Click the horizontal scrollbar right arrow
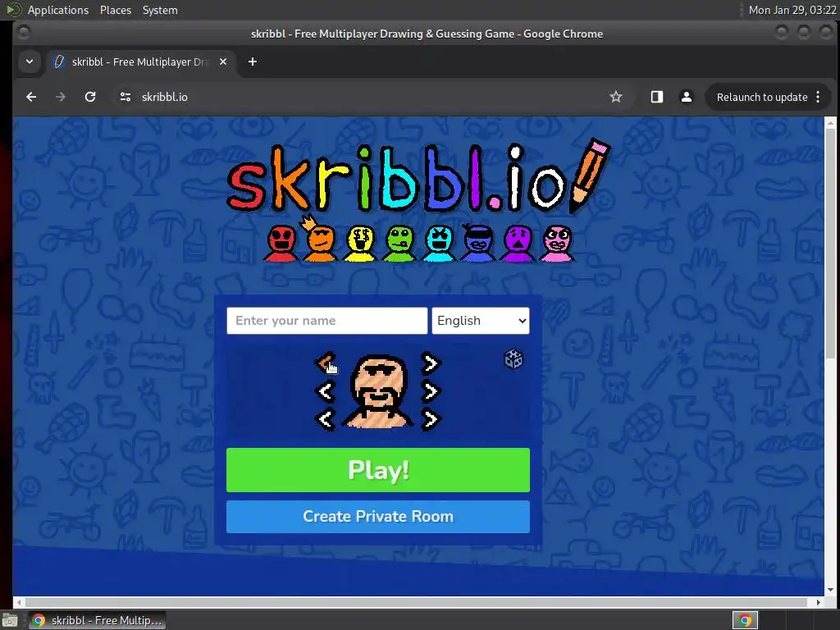Screen dimensions: 840x630 click(x=818, y=602)
